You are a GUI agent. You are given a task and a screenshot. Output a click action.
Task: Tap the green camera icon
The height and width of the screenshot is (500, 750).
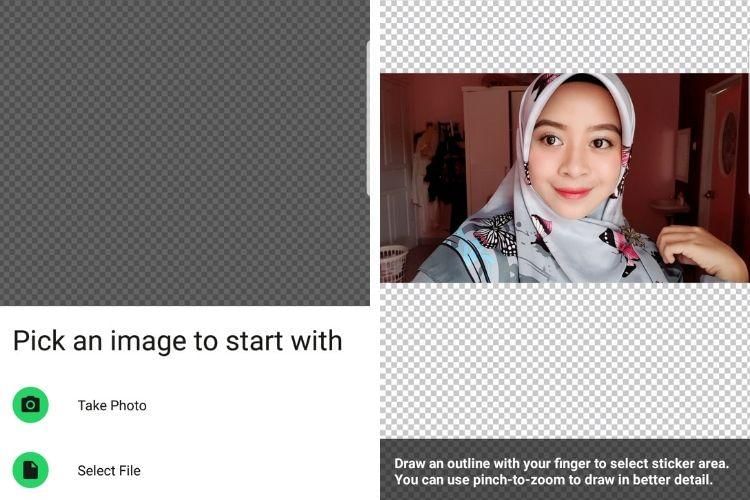[31, 405]
